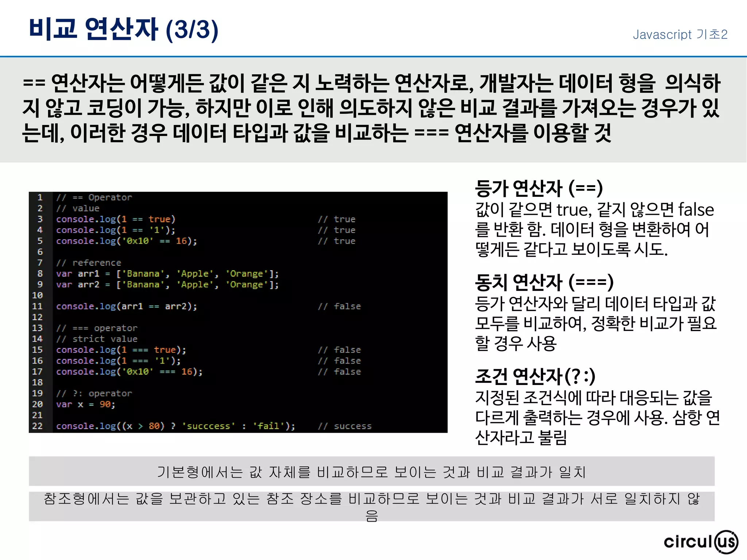Click the circulus logo
The height and width of the screenshot is (560, 747).
click(x=701, y=542)
